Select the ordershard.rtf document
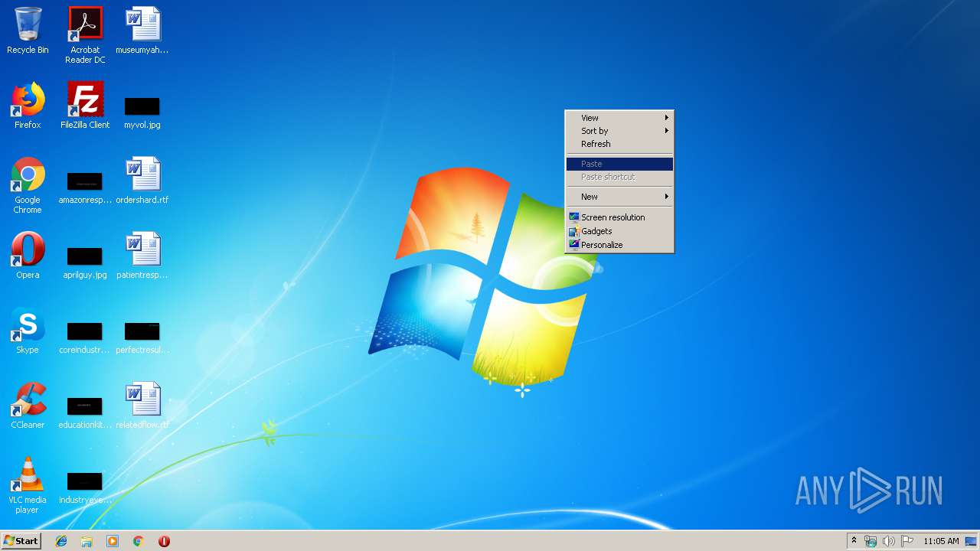Image resolution: width=980 pixels, height=551 pixels. (142, 181)
